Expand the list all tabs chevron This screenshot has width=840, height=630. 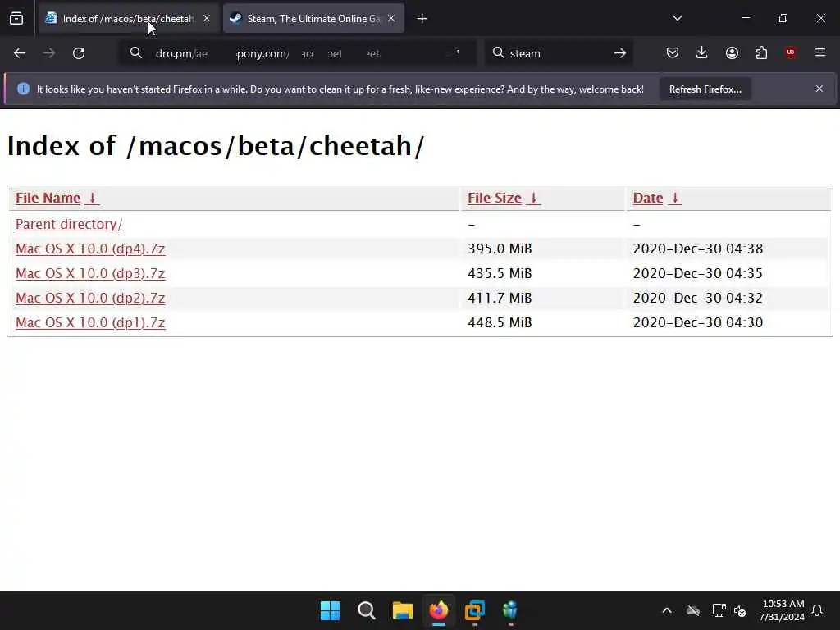pyautogui.click(x=677, y=18)
